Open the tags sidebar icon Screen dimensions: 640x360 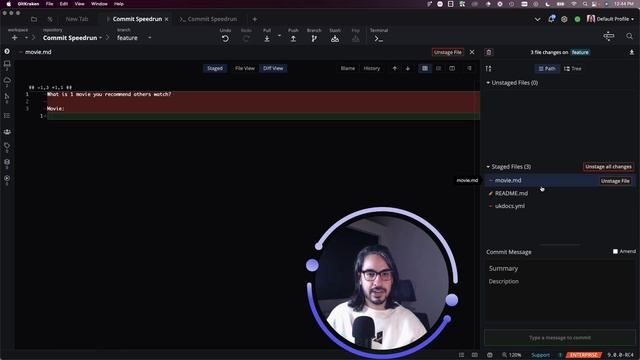pyautogui.click(x=7, y=146)
